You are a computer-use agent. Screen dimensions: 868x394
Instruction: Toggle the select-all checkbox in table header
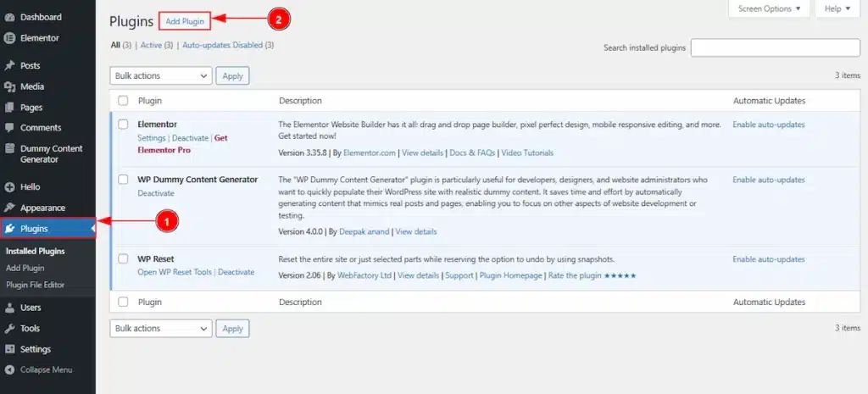[124, 101]
